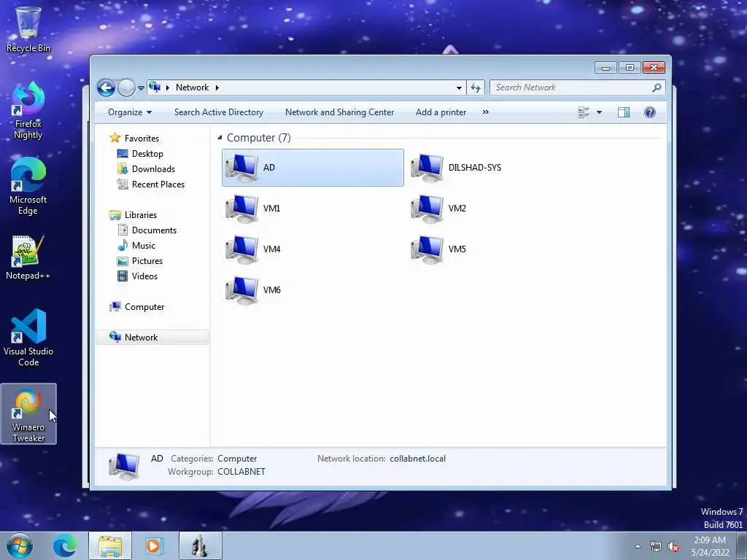Click the search magnifier icon

(657, 87)
